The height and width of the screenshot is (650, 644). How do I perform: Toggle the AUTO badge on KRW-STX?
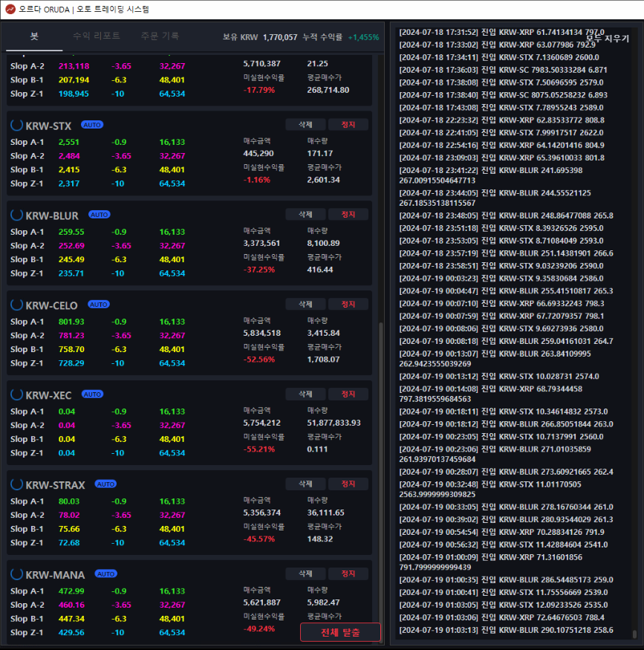[92, 125]
